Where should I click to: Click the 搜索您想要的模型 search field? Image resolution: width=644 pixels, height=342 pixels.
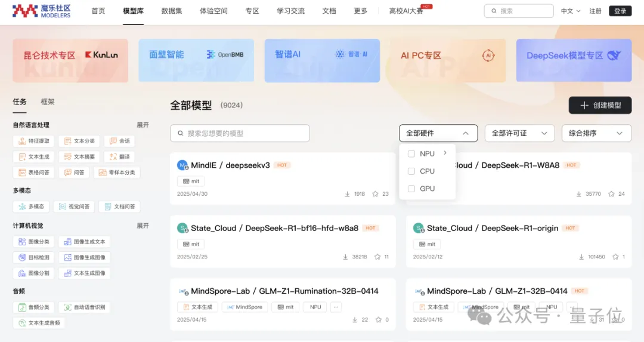[x=240, y=133]
